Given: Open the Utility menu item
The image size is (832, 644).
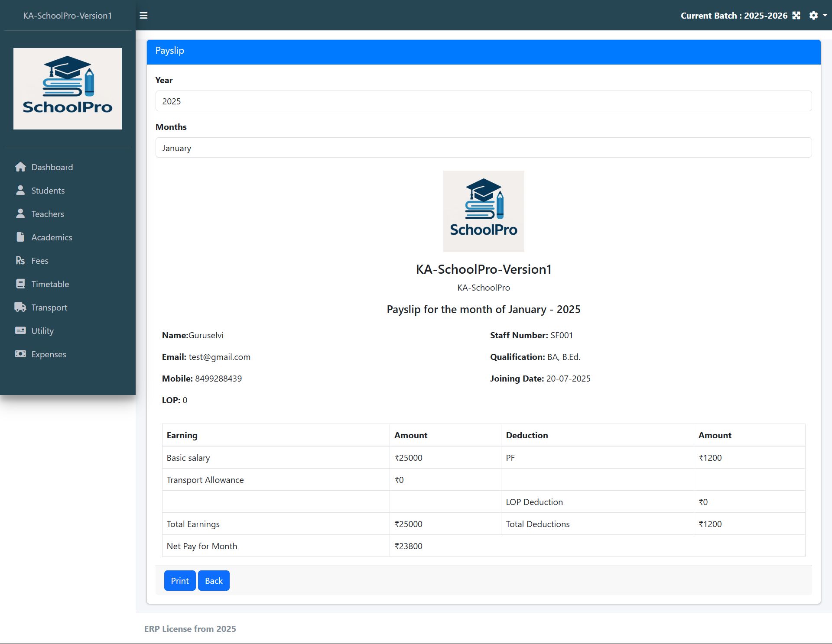Looking at the screenshot, I should point(42,331).
